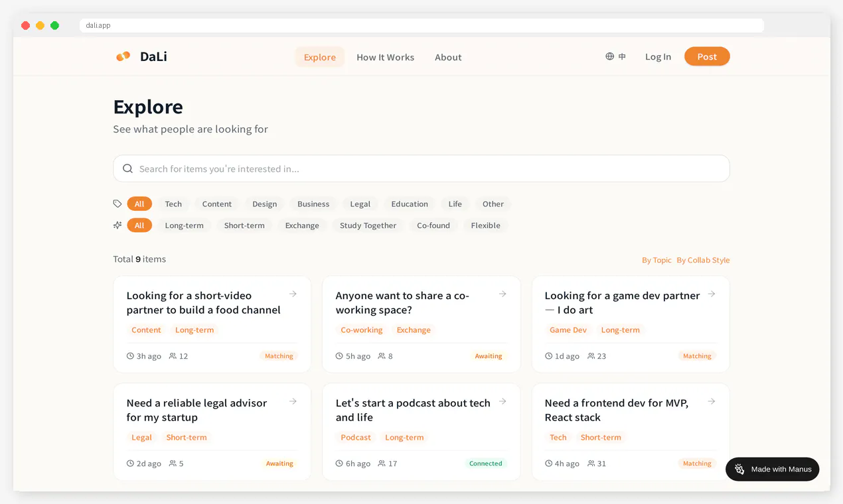Click the DaLi logo icon
This screenshot has width=843, height=504.
[123, 56]
